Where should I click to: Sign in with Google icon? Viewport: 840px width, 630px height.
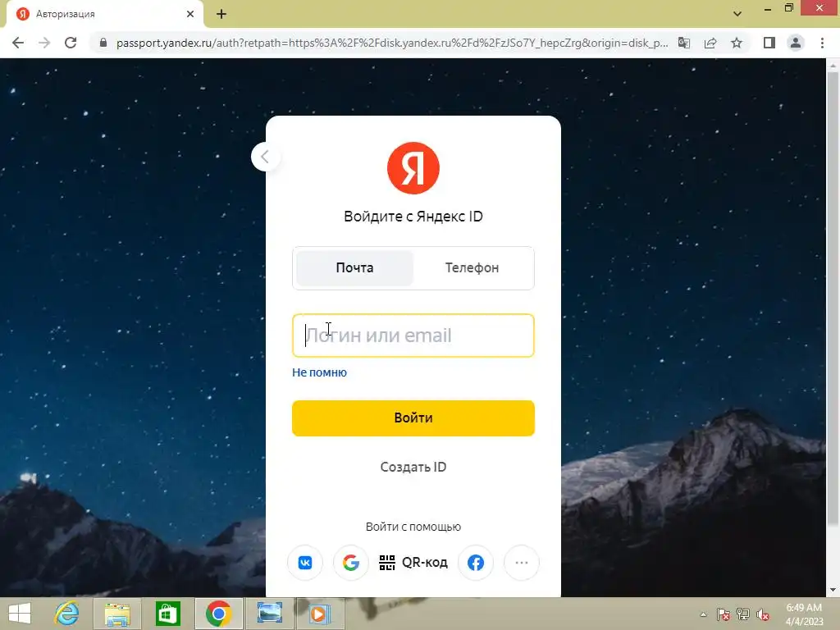click(351, 563)
